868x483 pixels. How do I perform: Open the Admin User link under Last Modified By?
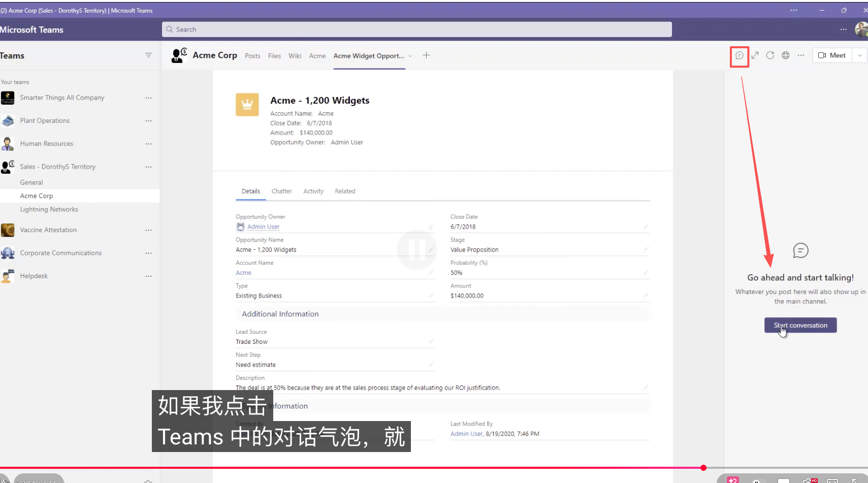point(466,434)
